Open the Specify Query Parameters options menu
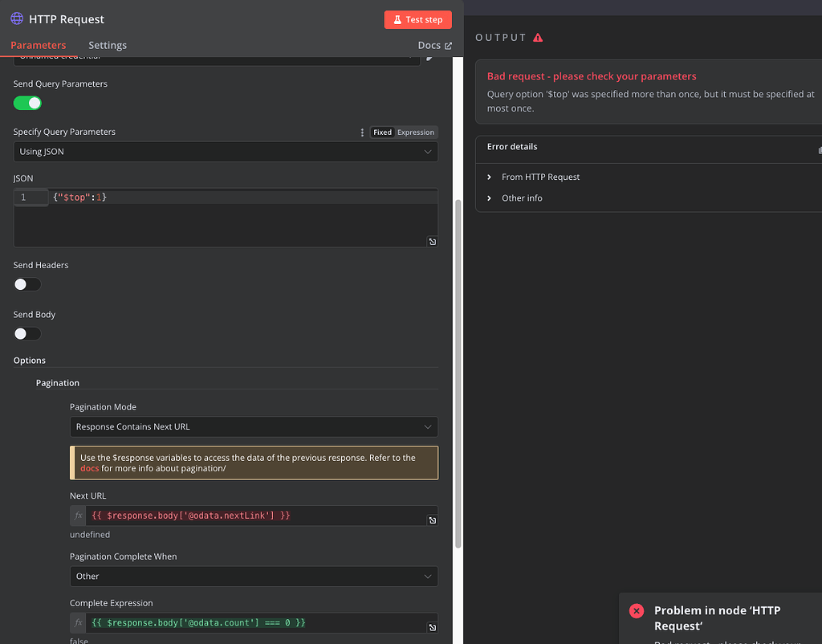 [363, 132]
